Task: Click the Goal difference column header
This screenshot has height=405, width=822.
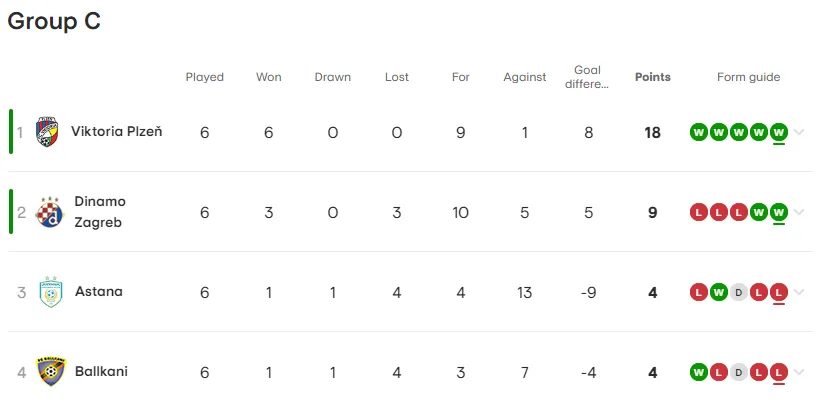Action: tap(588, 77)
